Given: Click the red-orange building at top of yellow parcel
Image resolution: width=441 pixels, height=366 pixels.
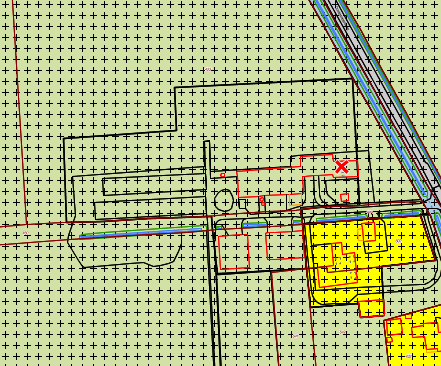Looking at the screenshot, I should [x=367, y=232].
